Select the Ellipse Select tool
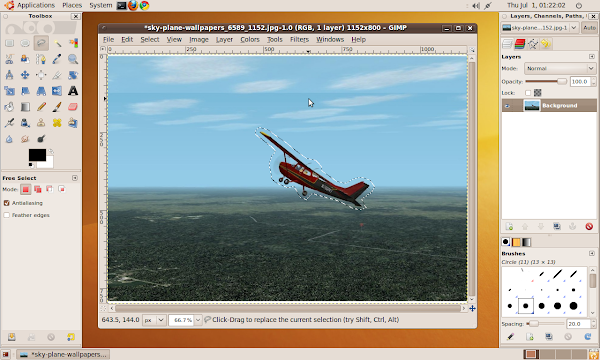This screenshot has width=600, height=360. pos(25,43)
